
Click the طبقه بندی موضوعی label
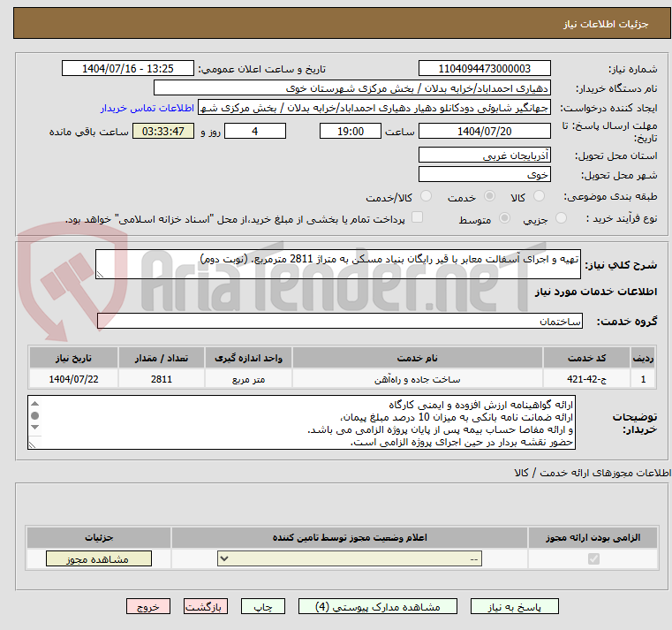(610, 196)
